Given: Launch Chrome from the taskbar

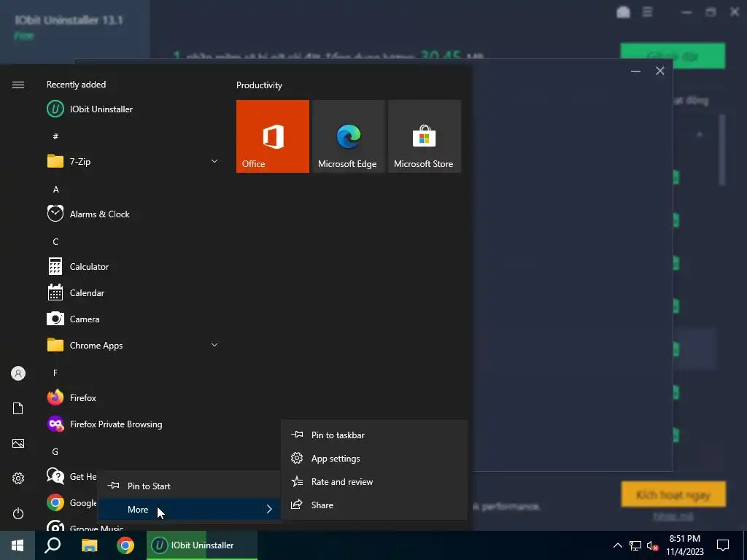Looking at the screenshot, I should [125, 545].
